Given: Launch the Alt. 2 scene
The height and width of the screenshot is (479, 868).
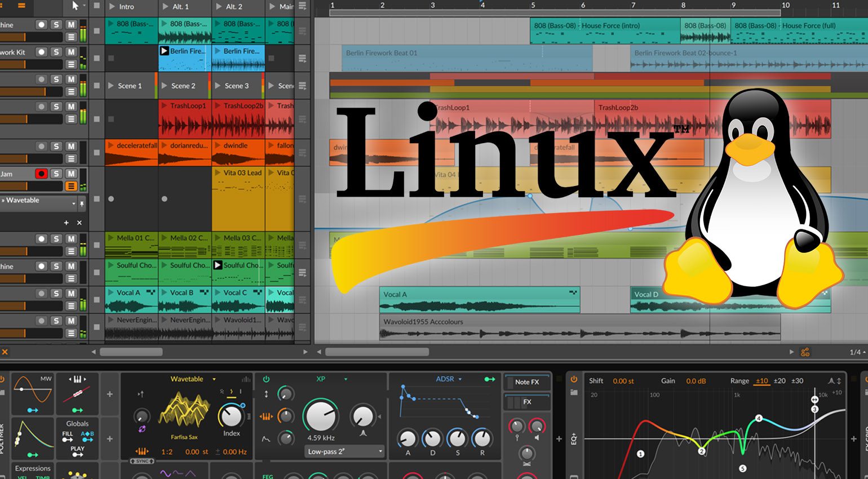Looking at the screenshot, I should pos(219,7).
